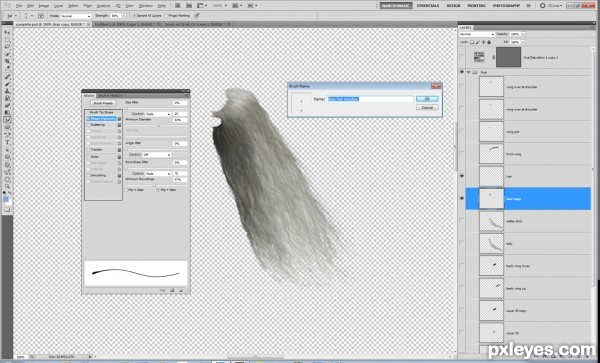
Task: Click the tablet pressure icon in options bar
Action: click(197, 16)
